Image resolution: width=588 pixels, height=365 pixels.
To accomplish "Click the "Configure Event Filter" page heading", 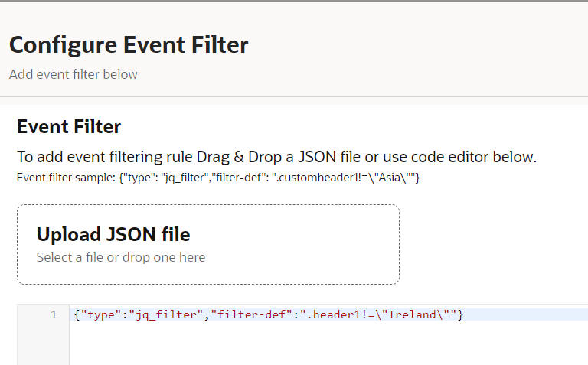I will click(129, 44).
